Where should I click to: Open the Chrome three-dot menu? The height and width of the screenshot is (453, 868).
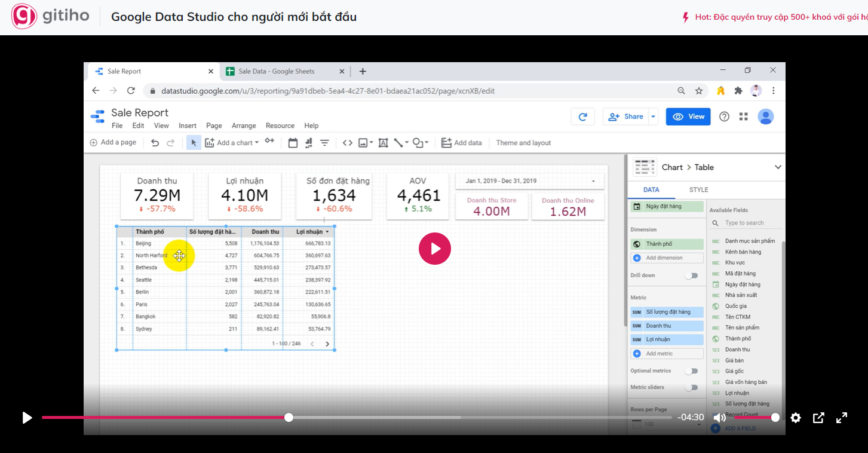pos(774,91)
